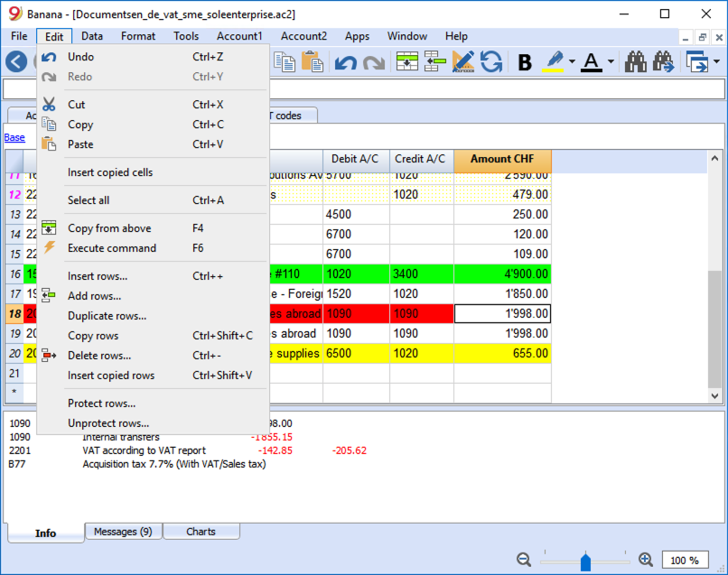Choose Add rows... in the Edit menu

click(153, 296)
